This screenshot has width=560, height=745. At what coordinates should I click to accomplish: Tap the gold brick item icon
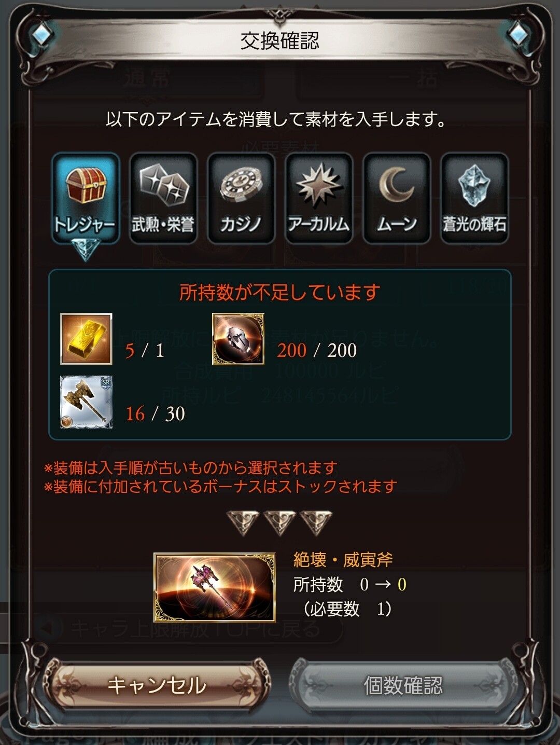pos(86,339)
